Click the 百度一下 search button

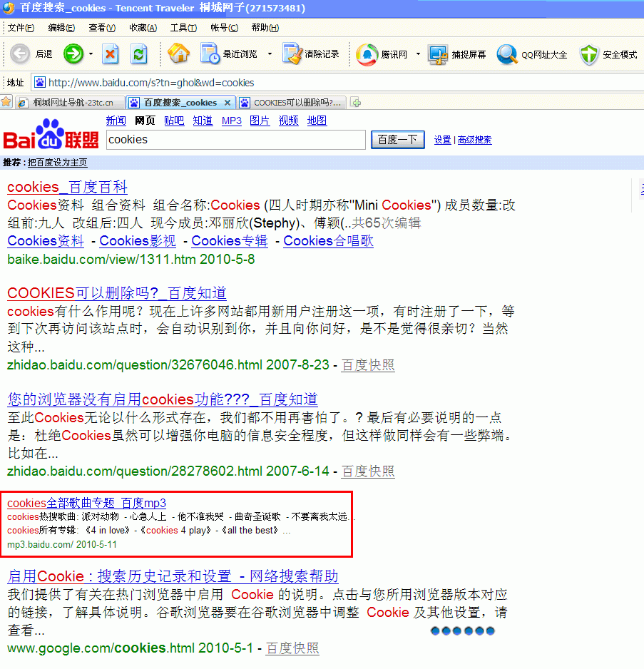pos(397,139)
